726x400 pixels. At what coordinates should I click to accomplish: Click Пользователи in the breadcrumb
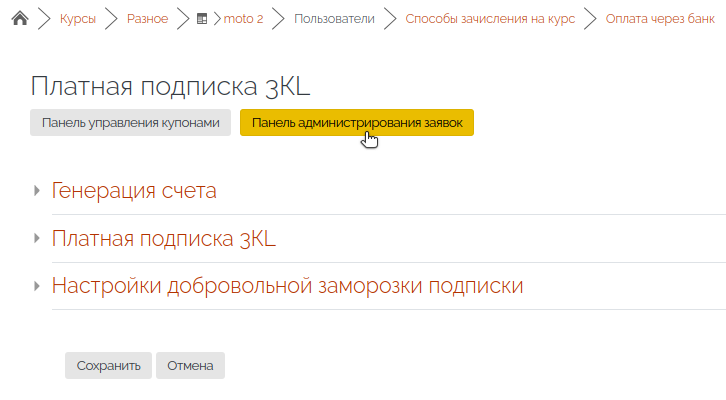pos(334,19)
